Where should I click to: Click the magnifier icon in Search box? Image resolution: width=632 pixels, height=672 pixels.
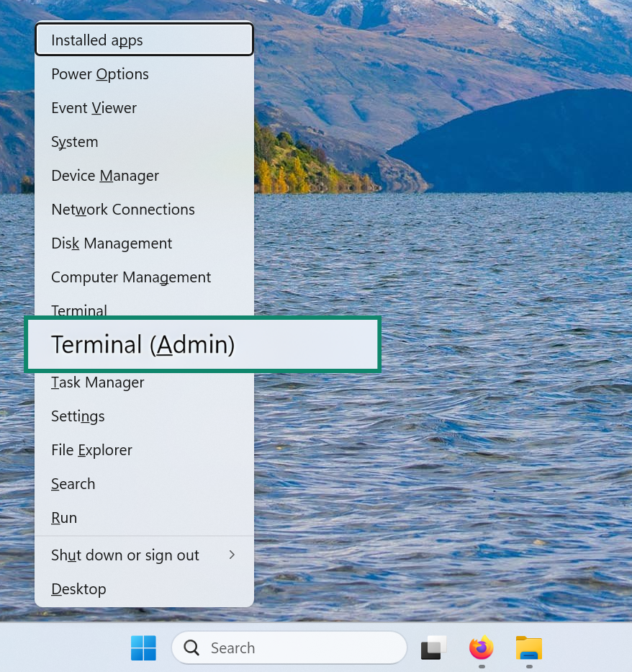pos(191,648)
